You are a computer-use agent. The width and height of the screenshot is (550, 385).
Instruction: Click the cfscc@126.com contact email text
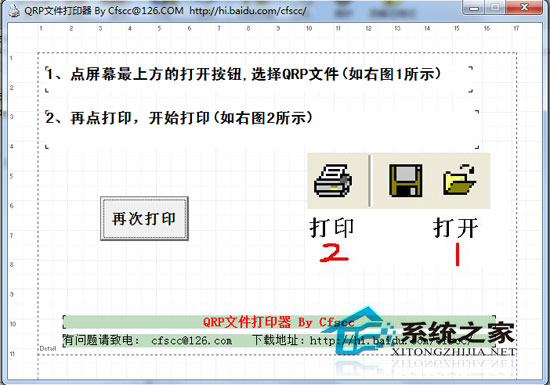pyautogui.click(x=192, y=340)
